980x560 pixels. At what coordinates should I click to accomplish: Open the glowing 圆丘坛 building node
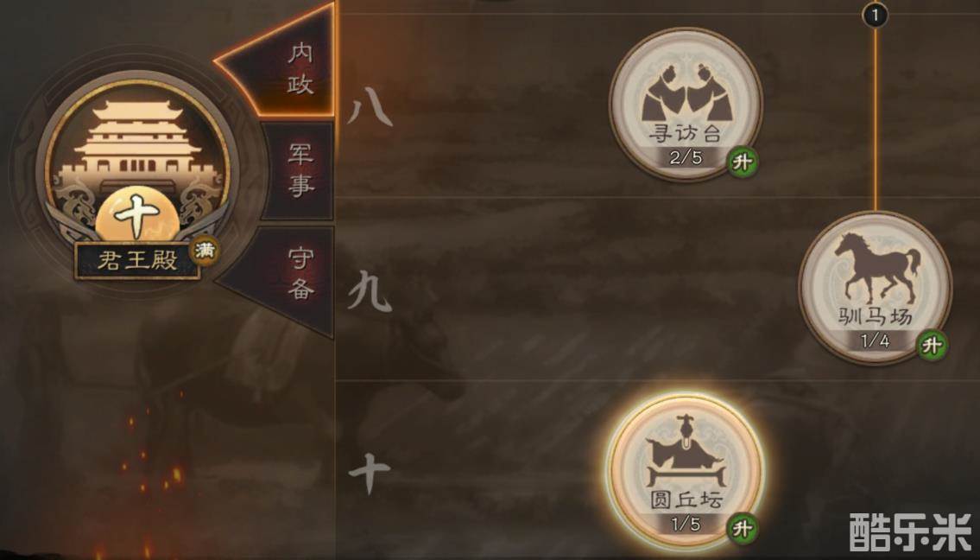pos(686,473)
